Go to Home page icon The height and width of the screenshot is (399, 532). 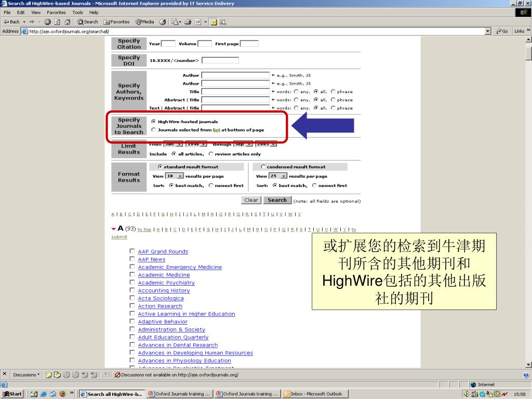pos(67,22)
